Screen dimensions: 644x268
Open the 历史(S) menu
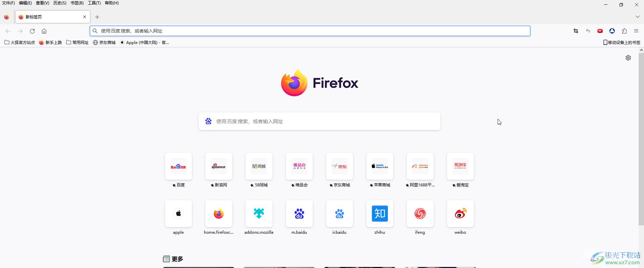[60, 3]
